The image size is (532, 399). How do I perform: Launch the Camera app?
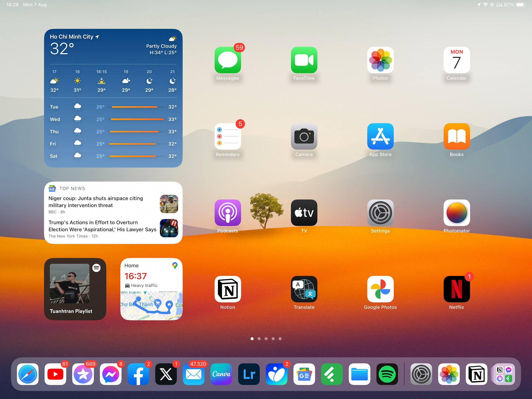pos(304,136)
